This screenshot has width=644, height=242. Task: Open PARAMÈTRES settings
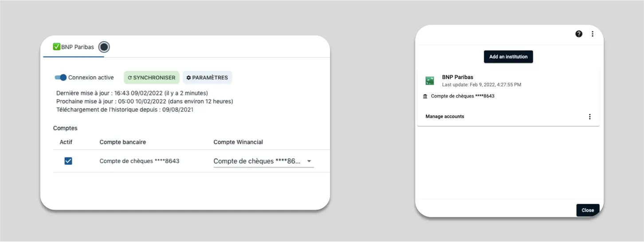click(207, 78)
